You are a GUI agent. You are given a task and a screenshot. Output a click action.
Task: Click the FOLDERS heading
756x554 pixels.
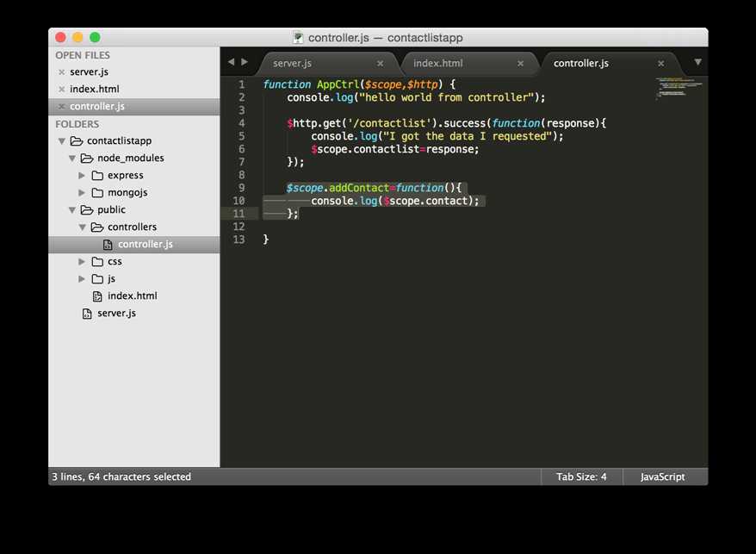[x=77, y=125]
